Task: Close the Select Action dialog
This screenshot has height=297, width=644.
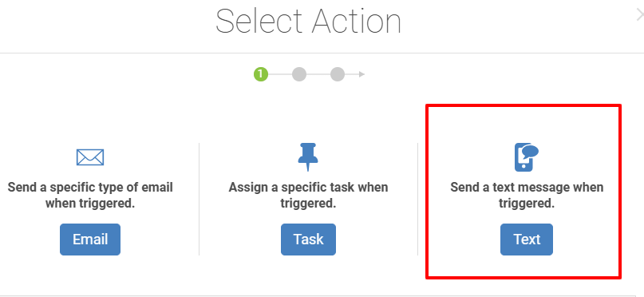Action: [639, 15]
